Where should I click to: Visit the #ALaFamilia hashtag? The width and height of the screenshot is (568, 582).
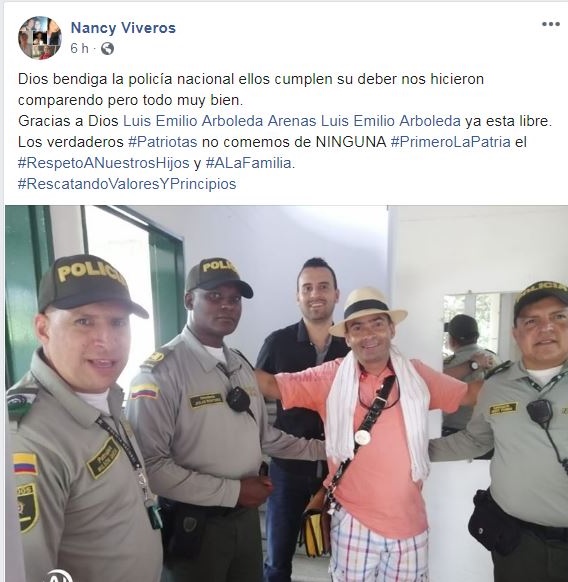[249, 163]
